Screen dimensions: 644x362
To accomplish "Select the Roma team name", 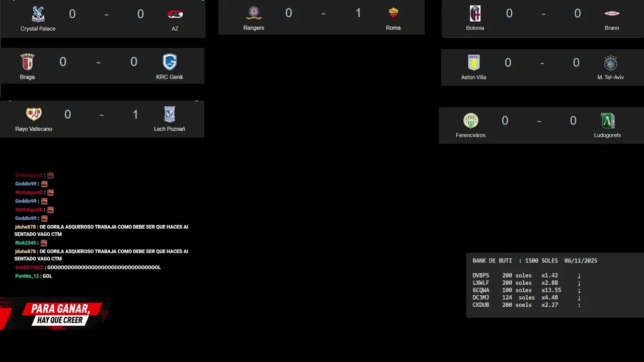I will pos(393,28).
